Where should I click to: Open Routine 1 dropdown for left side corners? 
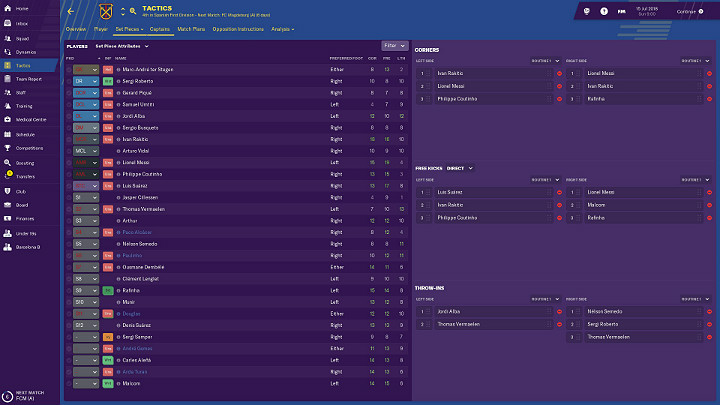point(546,61)
